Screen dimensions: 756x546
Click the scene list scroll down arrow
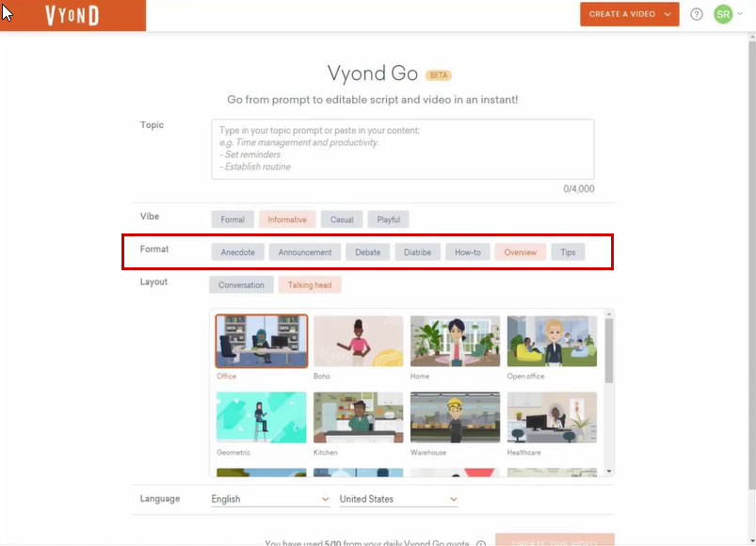click(x=609, y=472)
